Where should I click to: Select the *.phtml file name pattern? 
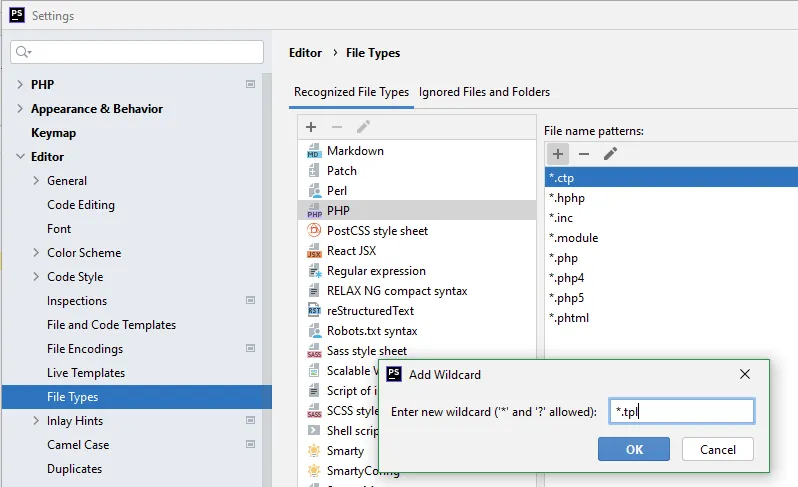coord(569,318)
